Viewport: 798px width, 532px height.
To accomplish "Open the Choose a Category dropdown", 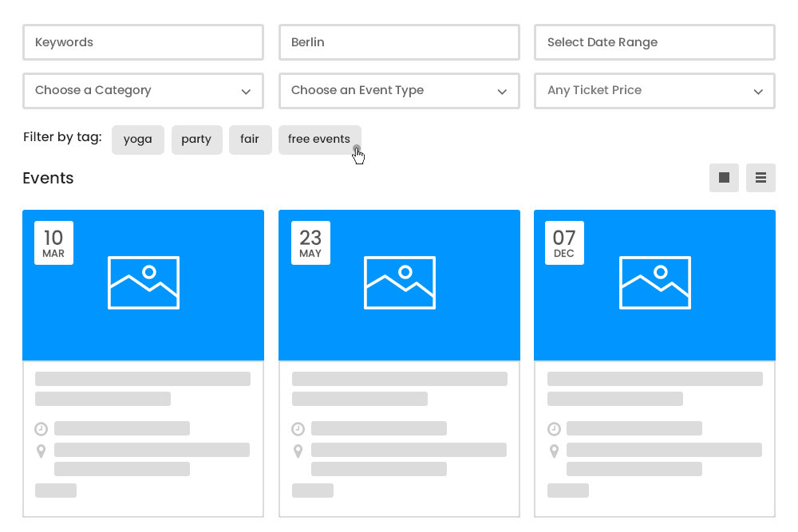I will click(143, 91).
